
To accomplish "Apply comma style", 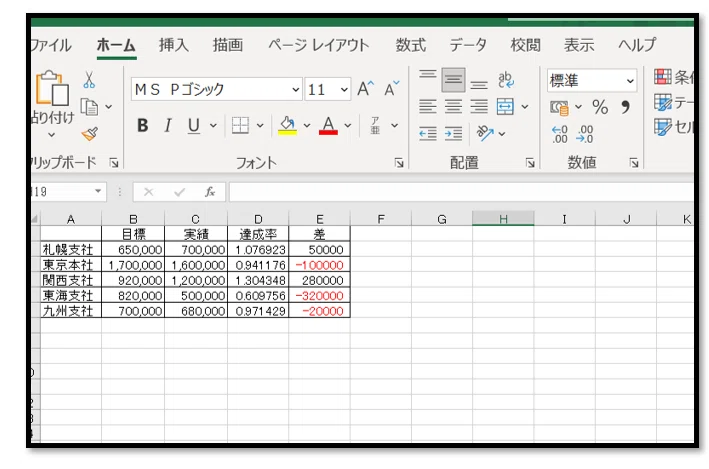I will click(625, 107).
